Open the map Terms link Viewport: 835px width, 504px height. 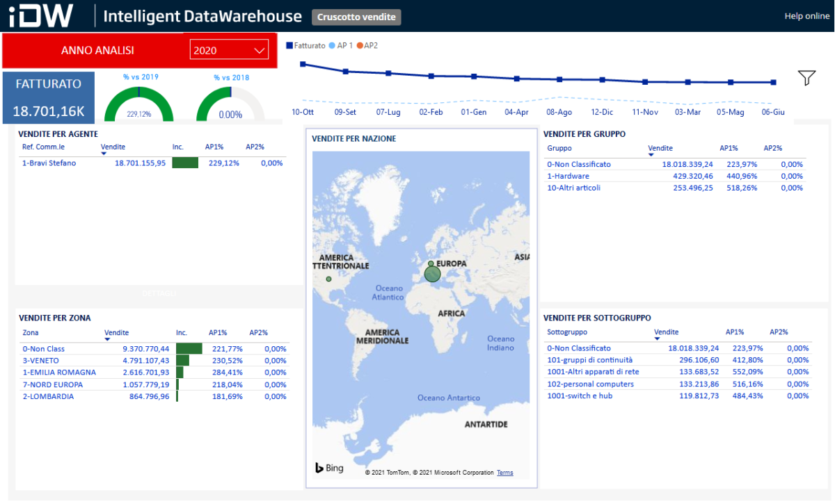pyautogui.click(x=505, y=473)
